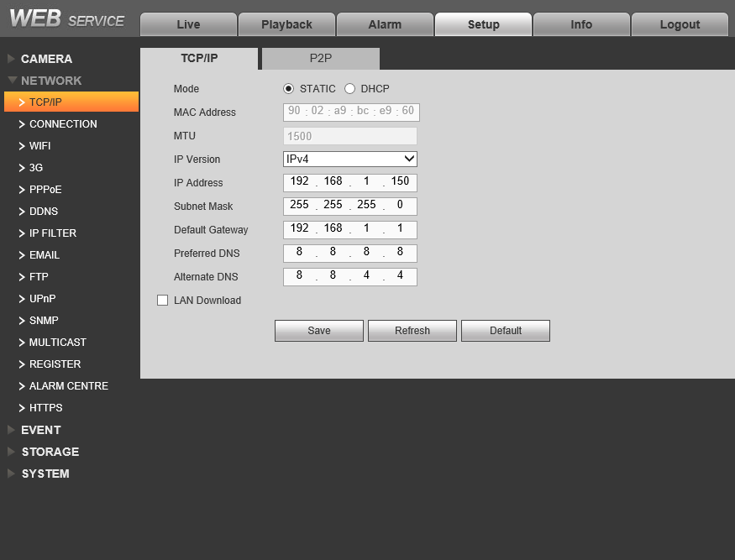This screenshot has width=735, height=560.
Task: Open the CONNECTION settings page
Action: point(63,123)
